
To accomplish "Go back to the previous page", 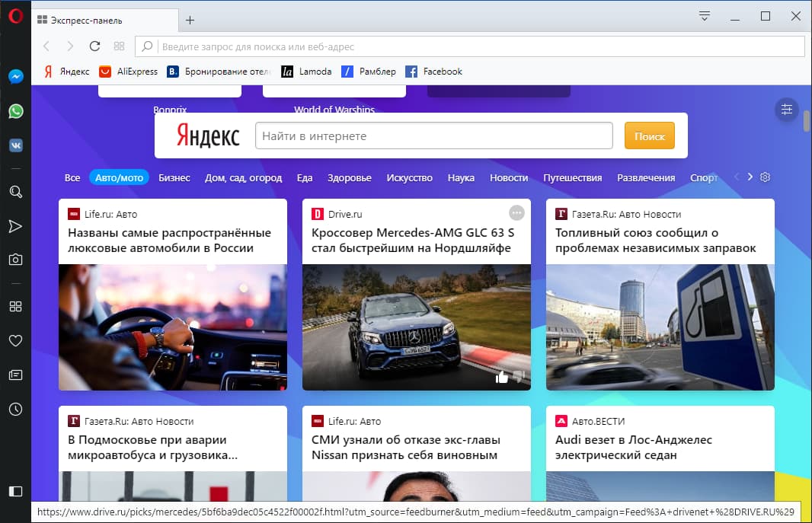I will click(x=46, y=46).
